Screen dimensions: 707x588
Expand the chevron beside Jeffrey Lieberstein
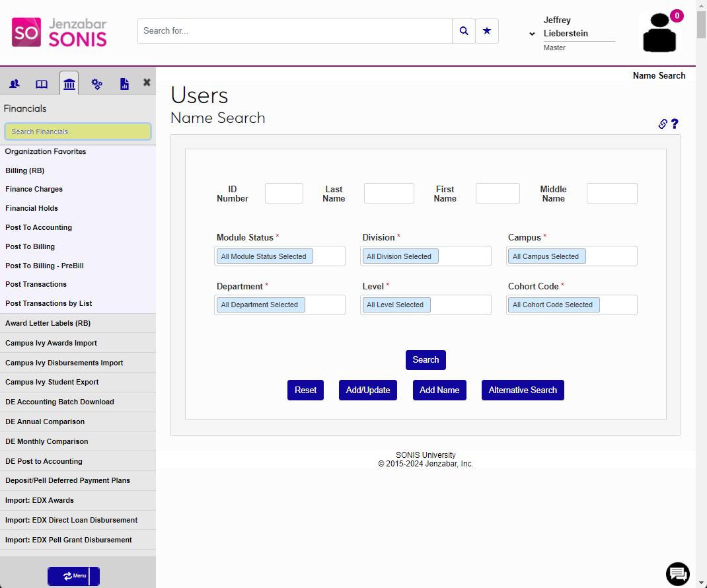pyautogui.click(x=531, y=33)
